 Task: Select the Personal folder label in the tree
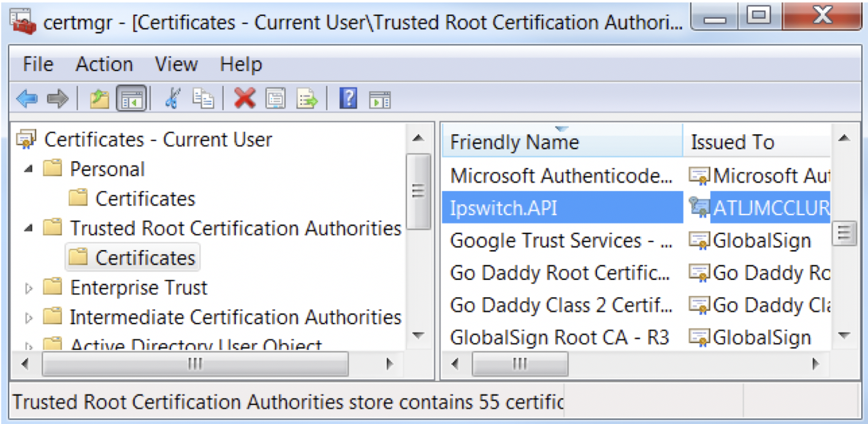pos(107,169)
